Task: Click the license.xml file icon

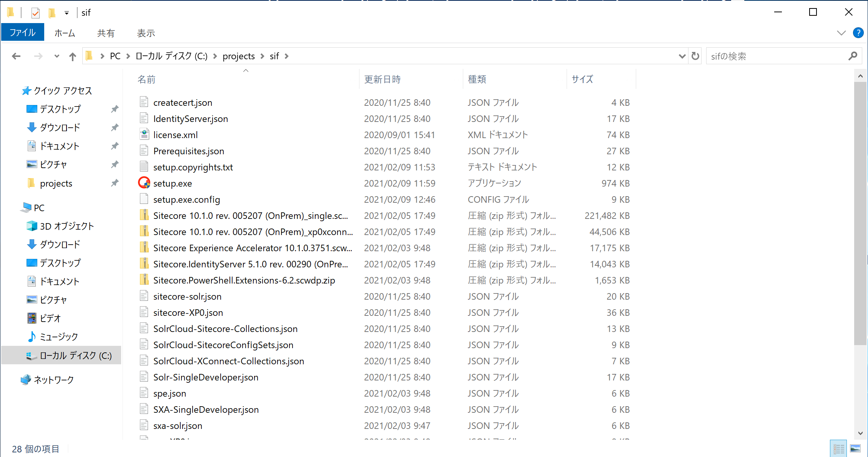Action: (144, 134)
